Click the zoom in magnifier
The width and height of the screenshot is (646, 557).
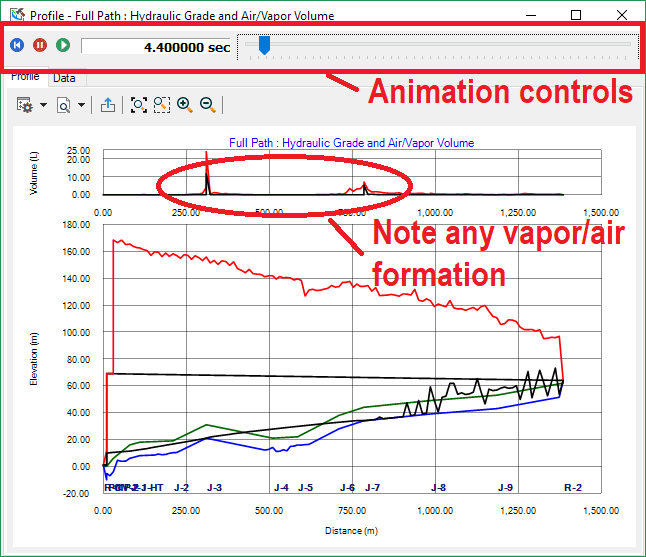point(185,105)
